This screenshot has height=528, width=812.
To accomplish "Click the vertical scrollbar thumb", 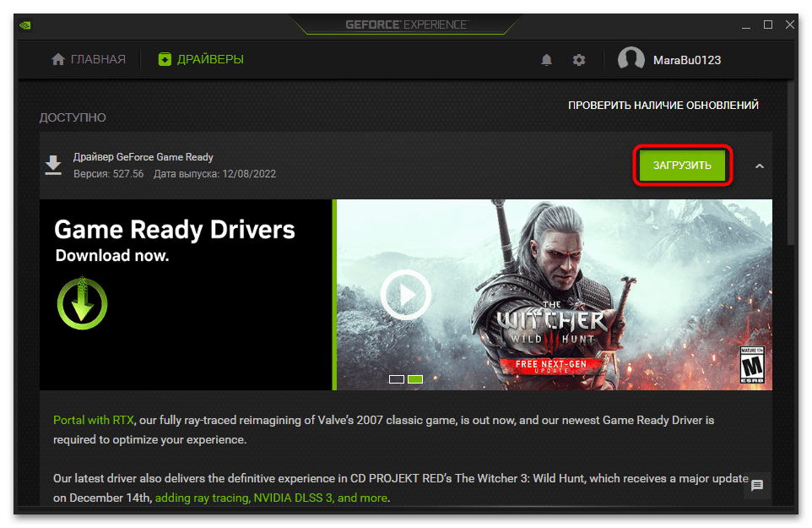I will (x=790, y=163).
